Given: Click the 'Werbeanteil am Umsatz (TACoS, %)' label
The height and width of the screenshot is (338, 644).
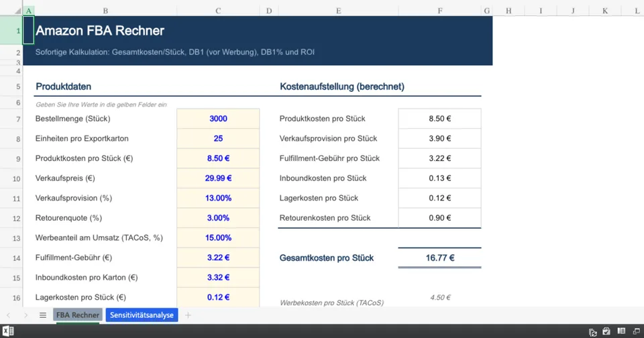Looking at the screenshot, I should click(99, 238).
